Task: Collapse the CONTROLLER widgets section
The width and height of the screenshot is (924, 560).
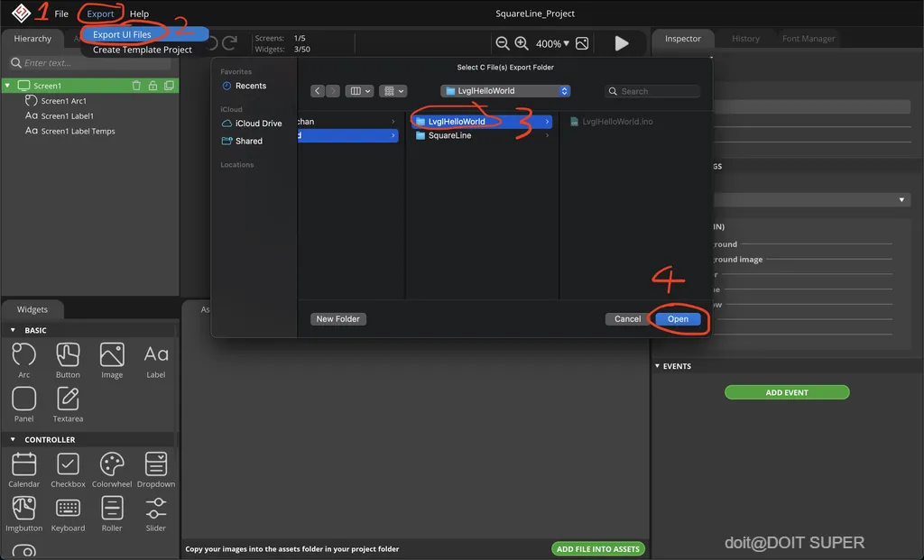Action: click(13, 439)
